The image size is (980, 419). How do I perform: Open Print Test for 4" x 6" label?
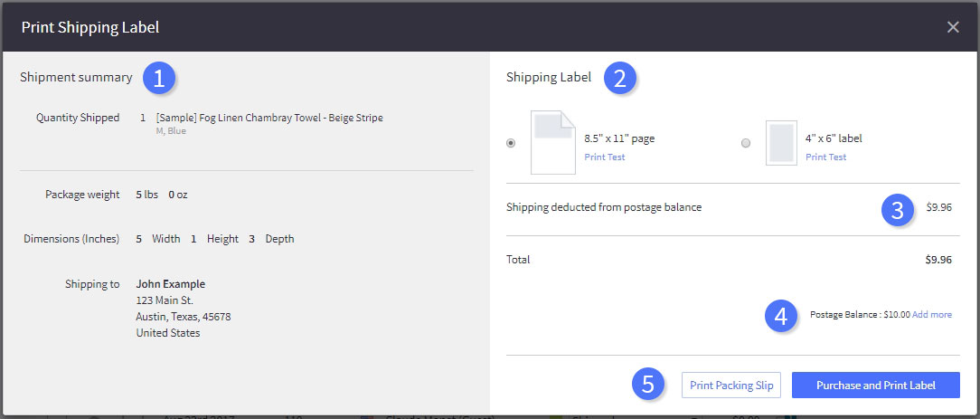click(825, 157)
